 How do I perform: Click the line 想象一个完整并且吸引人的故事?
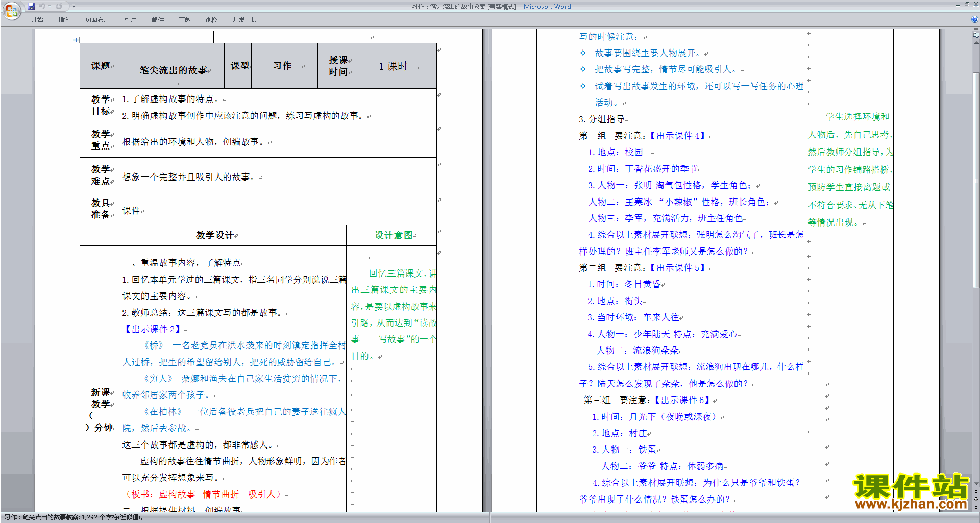190,177
